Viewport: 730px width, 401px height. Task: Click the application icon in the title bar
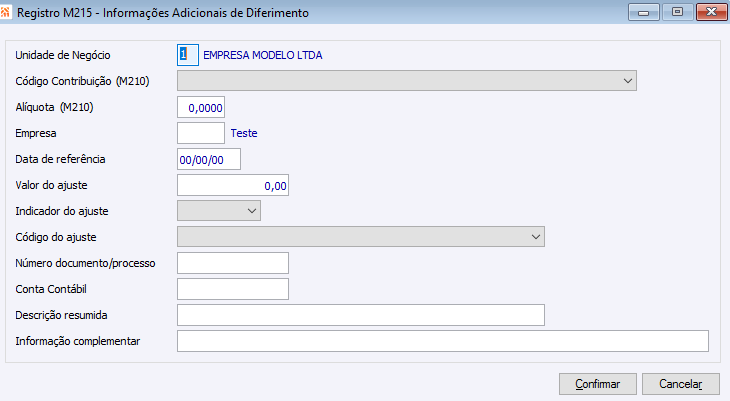pyautogui.click(x=5, y=13)
